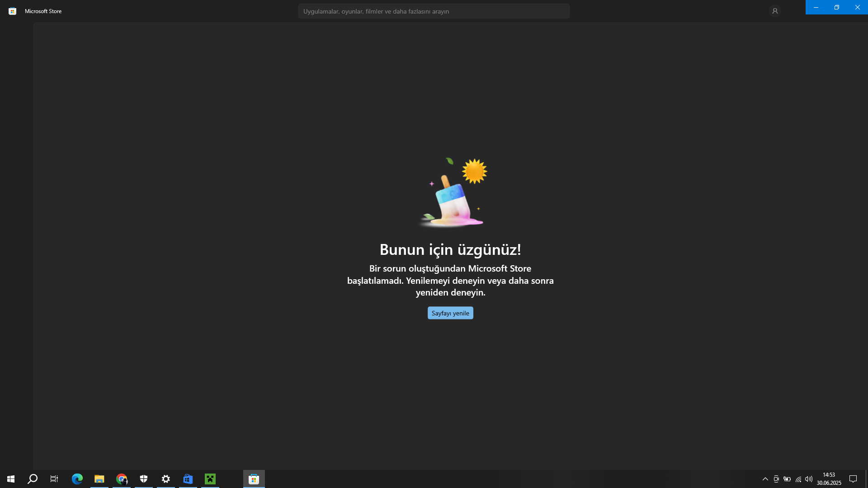The image size is (868, 488).
Task: Open the clock and date flyout
Action: click(x=829, y=479)
